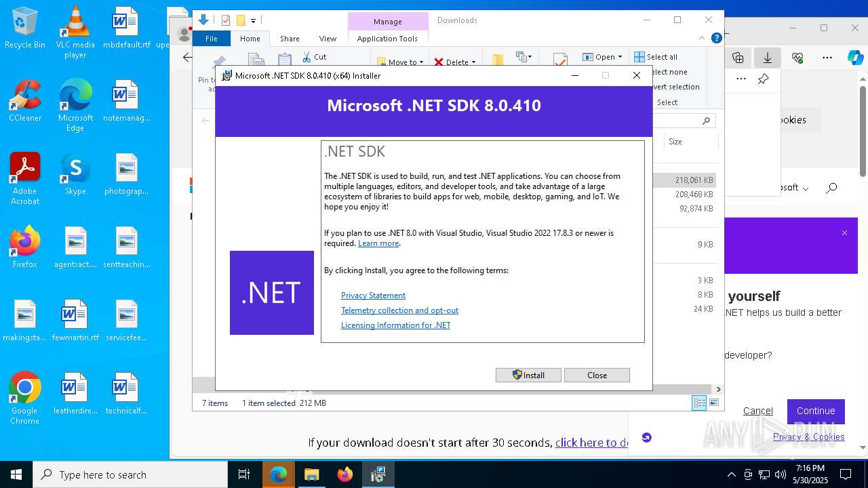
Task: Open Google Chrome desktop shortcut
Action: (x=25, y=399)
